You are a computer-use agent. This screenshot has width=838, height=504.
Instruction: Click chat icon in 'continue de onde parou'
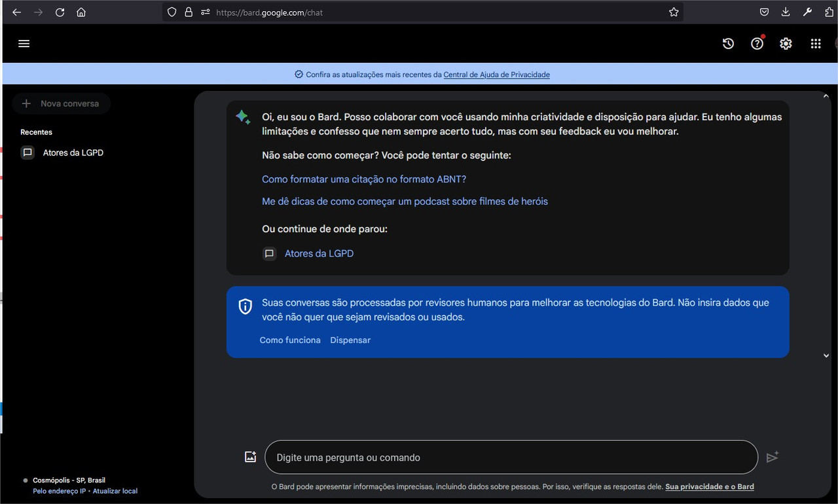269,253
